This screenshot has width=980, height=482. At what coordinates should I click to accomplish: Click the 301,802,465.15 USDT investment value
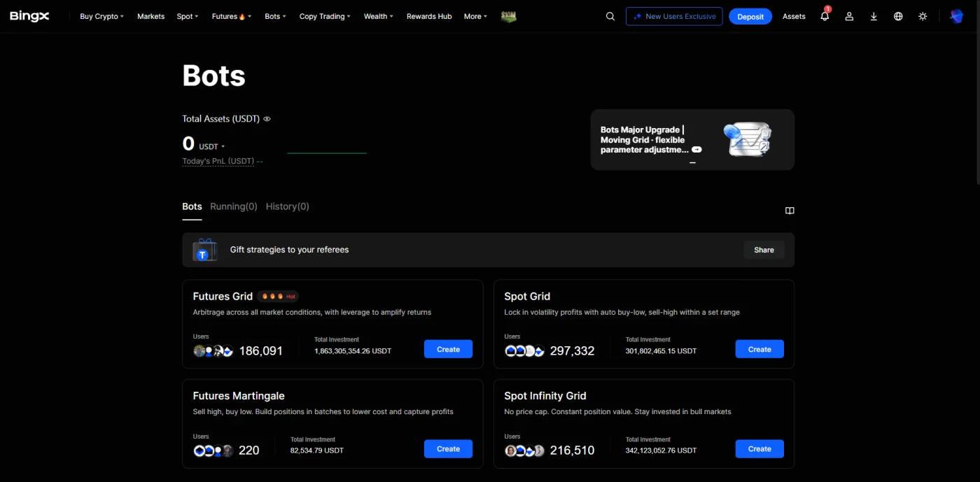tap(661, 351)
